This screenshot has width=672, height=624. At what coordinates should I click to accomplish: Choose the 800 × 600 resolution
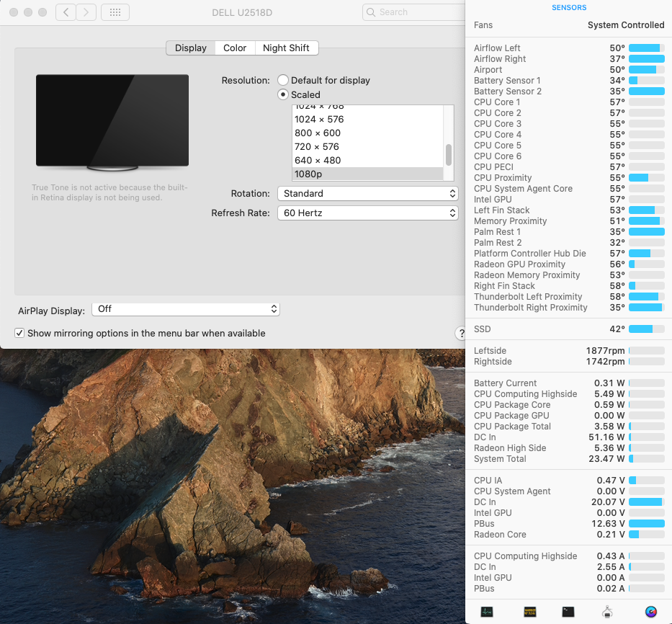318,133
